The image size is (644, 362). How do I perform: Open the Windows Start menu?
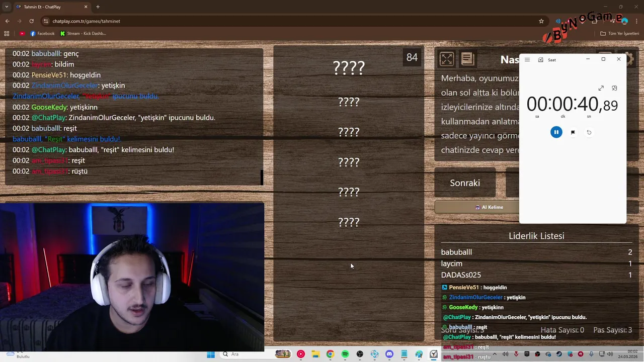coord(211,354)
